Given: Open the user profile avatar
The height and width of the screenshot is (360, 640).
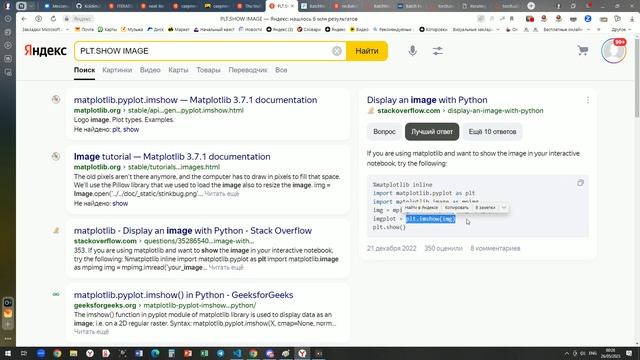Looking at the screenshot, I should (x=613, y=51).
